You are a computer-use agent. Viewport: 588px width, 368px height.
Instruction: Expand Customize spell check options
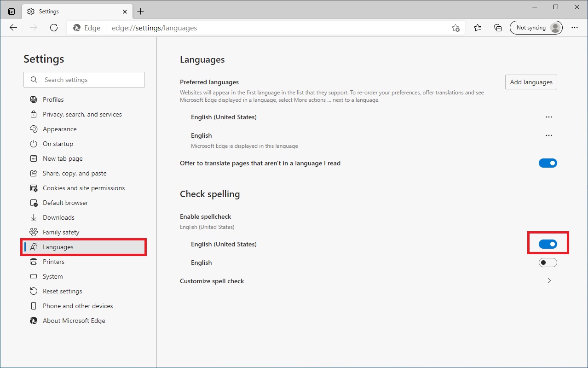tap(548, 280)
